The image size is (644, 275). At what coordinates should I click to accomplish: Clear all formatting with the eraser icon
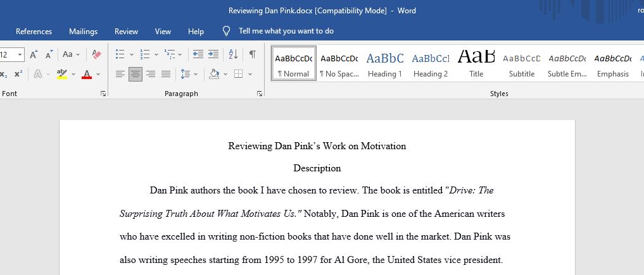click(96, 54)
